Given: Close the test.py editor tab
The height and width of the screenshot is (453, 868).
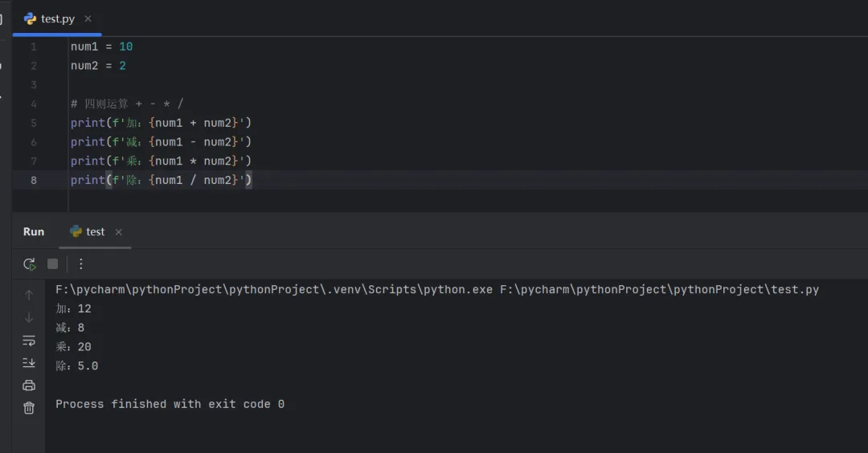Looking at the screenshot, I should (88, 18).
